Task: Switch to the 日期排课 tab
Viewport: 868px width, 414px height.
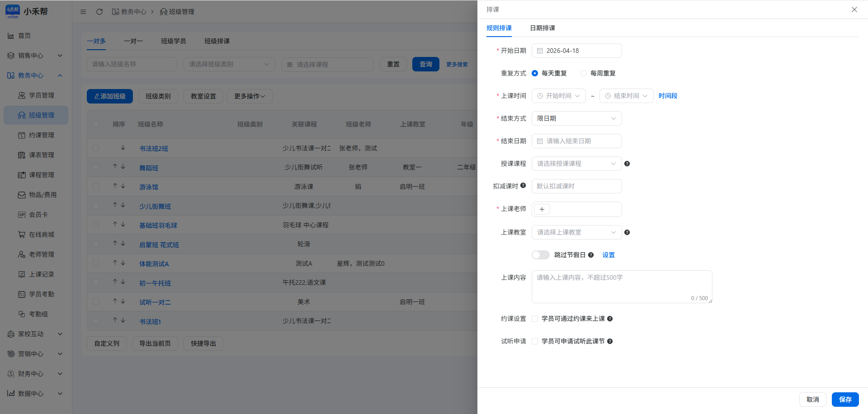Action: click(x=542, y=28)
